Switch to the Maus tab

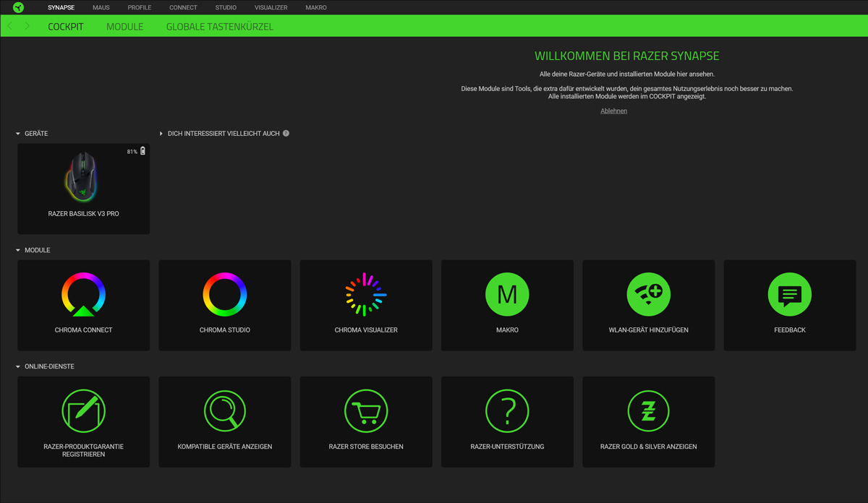coord(101,7)
